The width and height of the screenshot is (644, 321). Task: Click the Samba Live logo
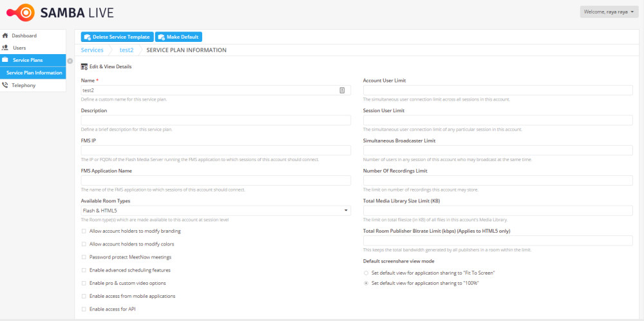(x=61, y=13)
